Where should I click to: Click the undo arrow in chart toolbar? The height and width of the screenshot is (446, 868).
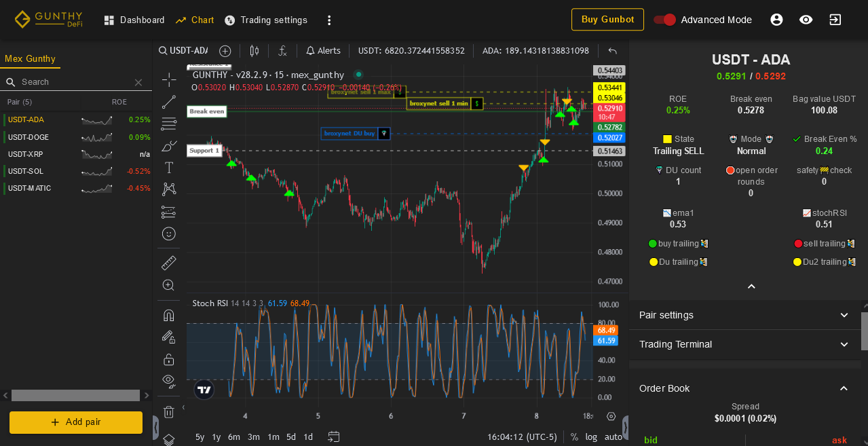(613, 51)
